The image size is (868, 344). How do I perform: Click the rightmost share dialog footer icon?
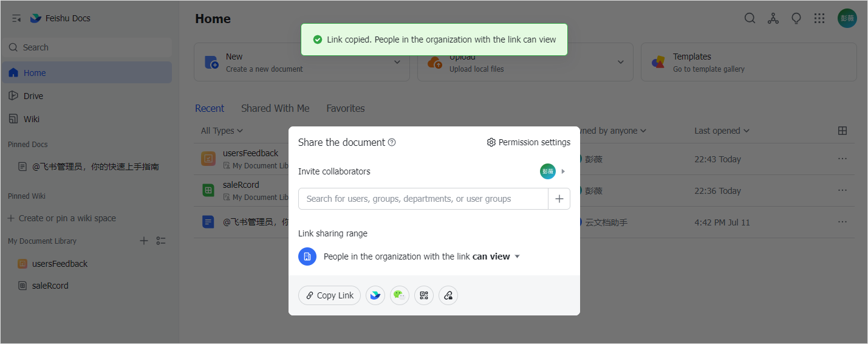448,295
